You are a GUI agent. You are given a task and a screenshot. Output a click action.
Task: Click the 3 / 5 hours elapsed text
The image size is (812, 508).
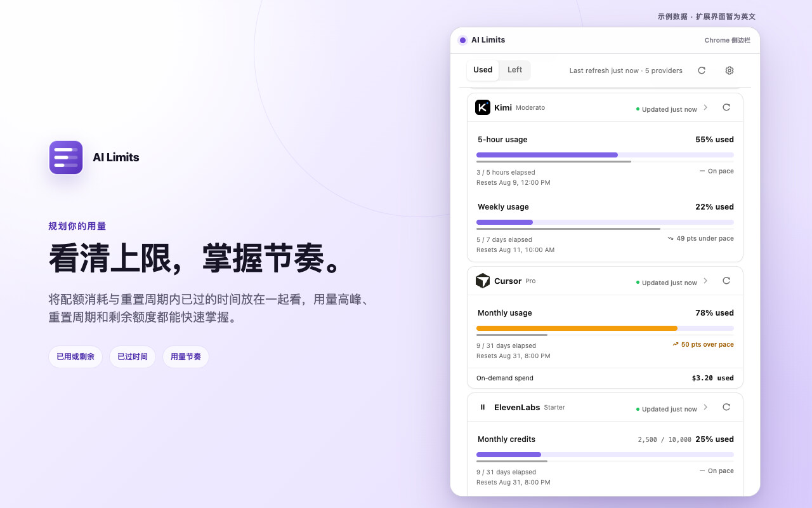pyautogui.click(x=506, y=172)
